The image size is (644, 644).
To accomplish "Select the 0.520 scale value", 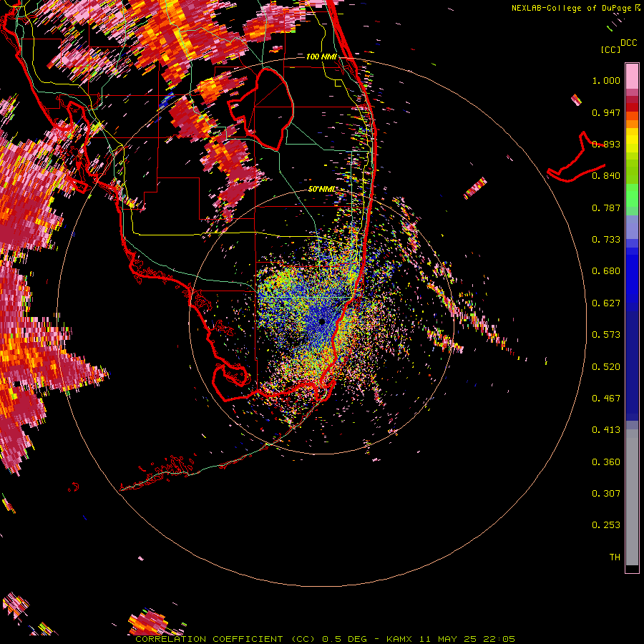I will coord(606,367).
